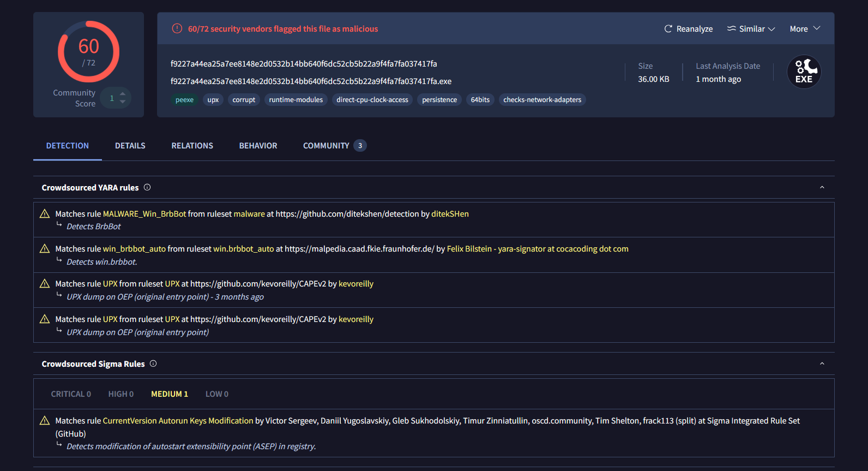Click the malicious alert icon in banner

177,29
